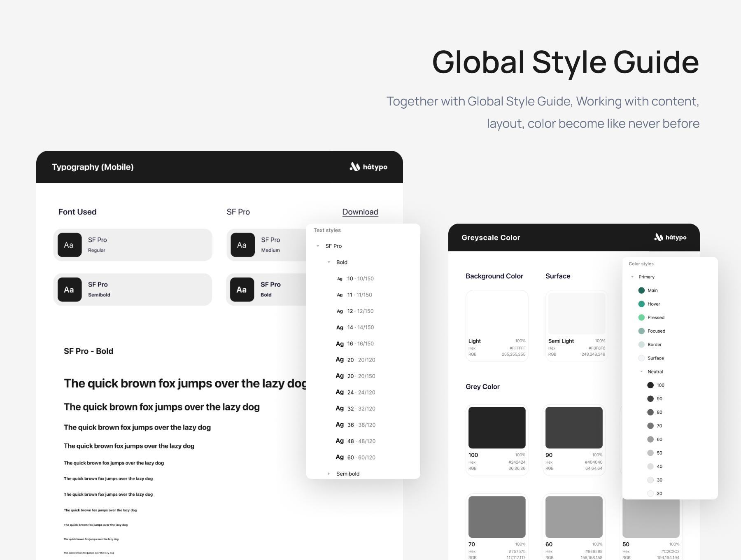Click the hátypo logo in Greyscale Color header
The width and height of the screenshot is (741, 560).
[x=670, y=237]
